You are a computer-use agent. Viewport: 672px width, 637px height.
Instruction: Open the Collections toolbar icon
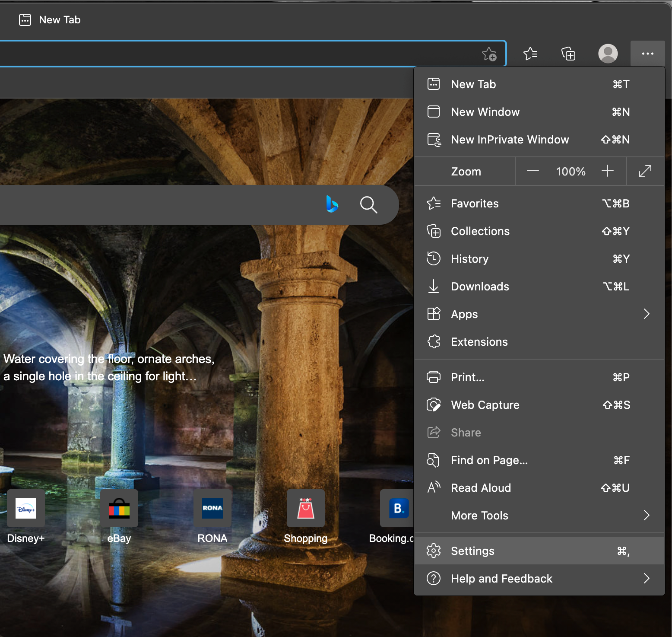[568, 54]
